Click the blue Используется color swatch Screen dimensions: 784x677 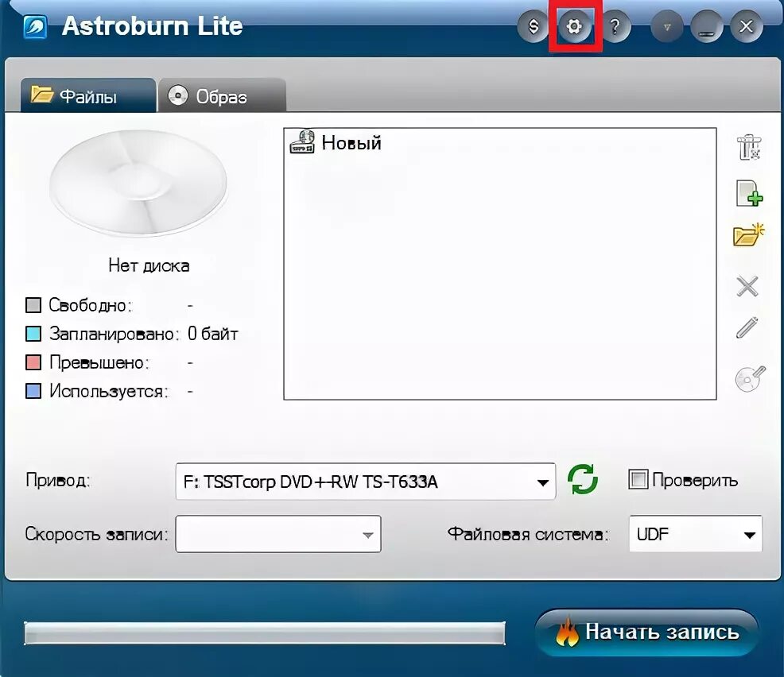(33, 391)
